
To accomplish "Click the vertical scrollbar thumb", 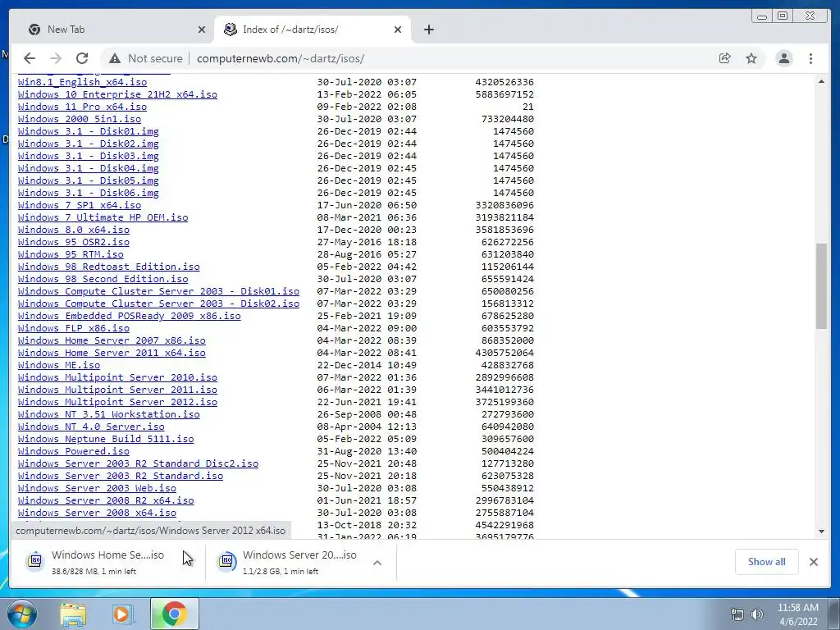I will 821,286.
